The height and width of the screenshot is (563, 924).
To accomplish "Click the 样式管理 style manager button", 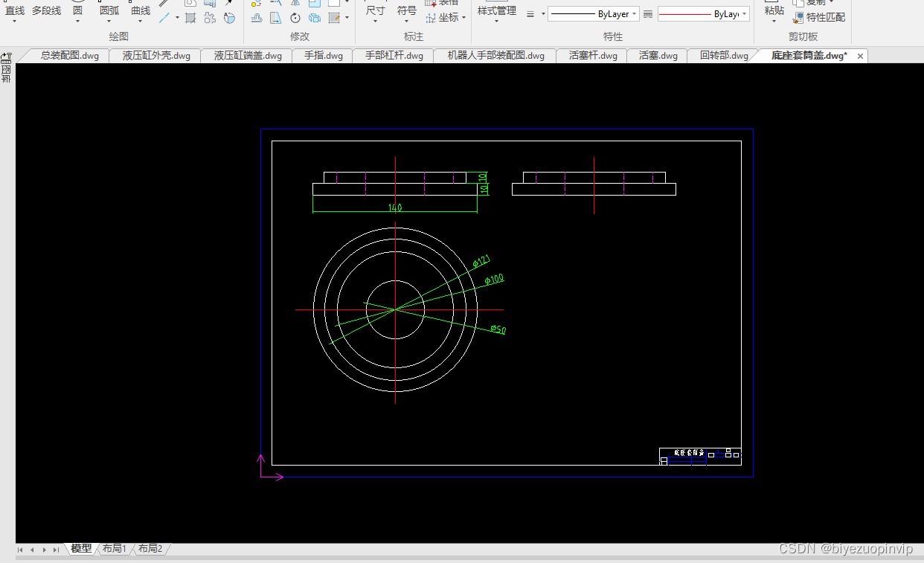I will click(x=496, y=10).
